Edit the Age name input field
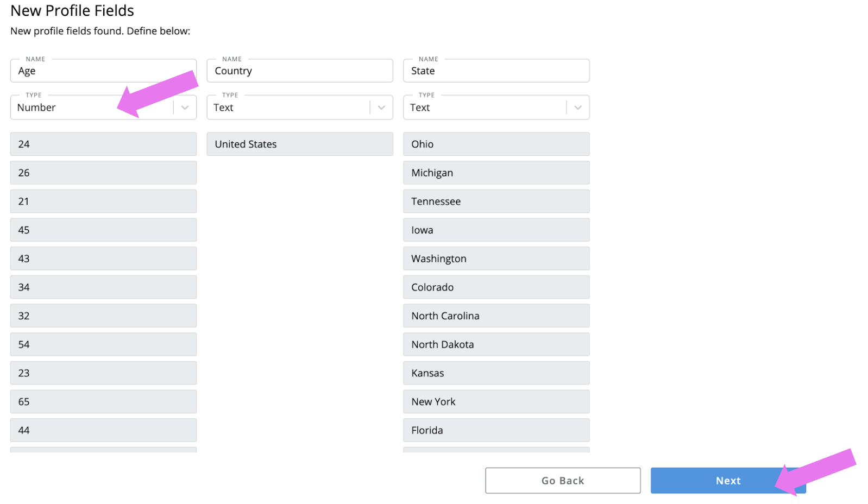This screenshot has height=504, width=868. coord(103,71)
